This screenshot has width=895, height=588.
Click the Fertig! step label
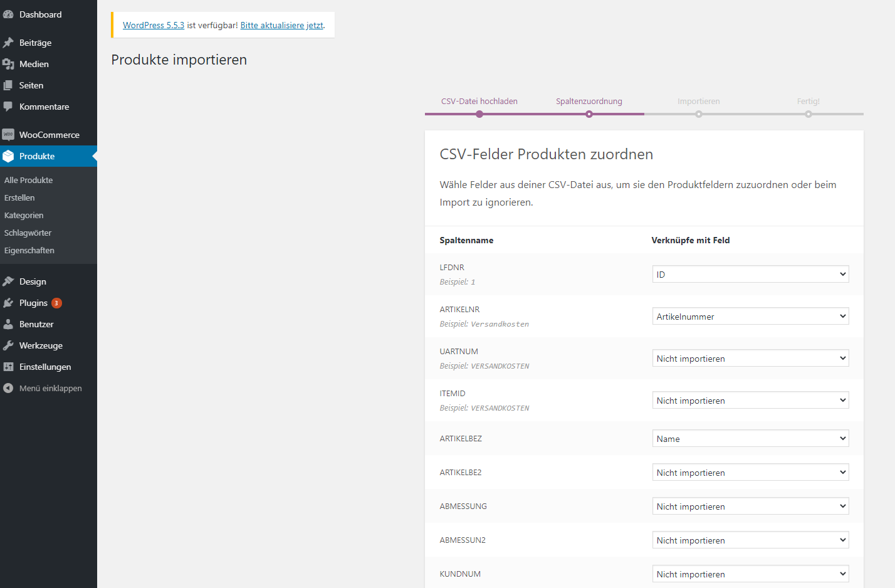point(809,101)
